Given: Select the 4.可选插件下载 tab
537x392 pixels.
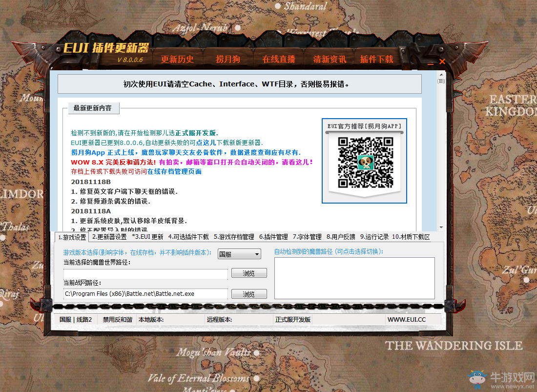Looking at the screenshot, I should (x=188, y=237).
